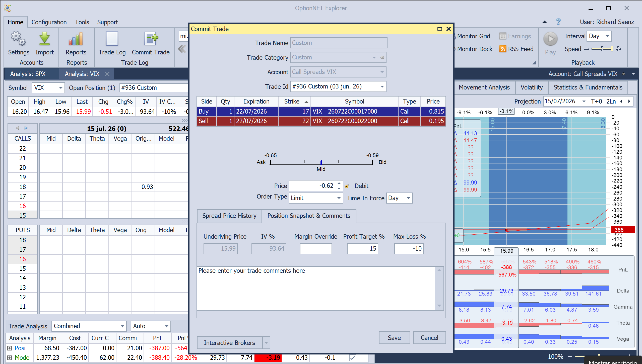Go to previous expiration in option chain
The image size is (642, 364).
17,128
